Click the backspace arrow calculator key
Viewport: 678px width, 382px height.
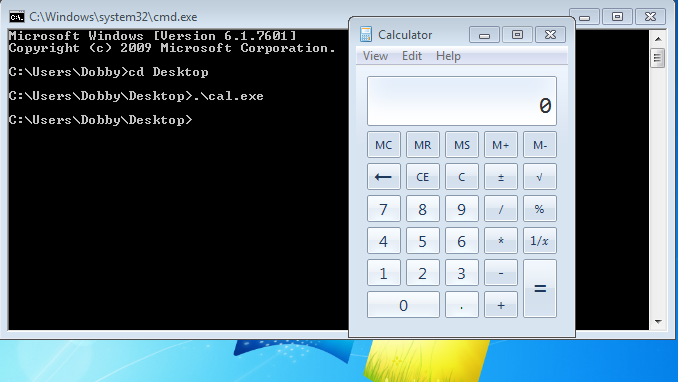[384, 177]
